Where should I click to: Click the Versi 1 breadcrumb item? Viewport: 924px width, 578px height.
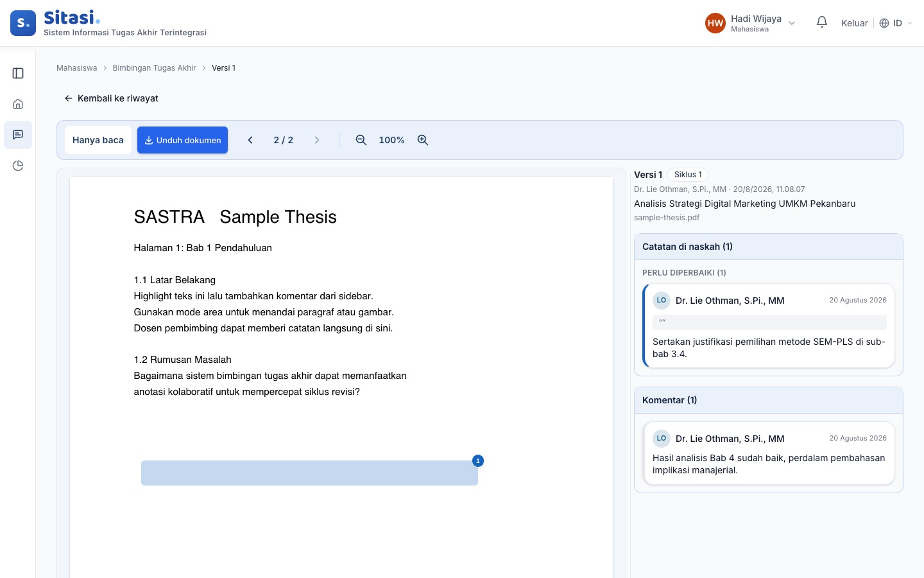tap(224, 68)
